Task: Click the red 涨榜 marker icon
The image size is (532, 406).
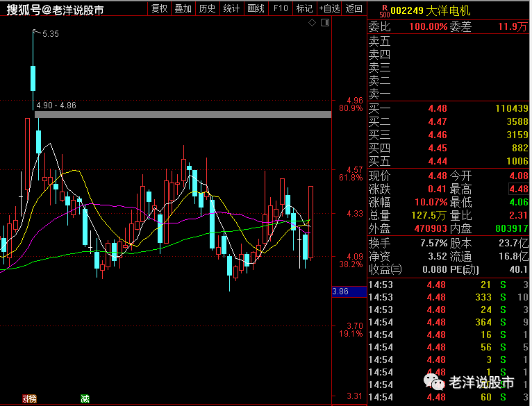Action: point(29,398)
